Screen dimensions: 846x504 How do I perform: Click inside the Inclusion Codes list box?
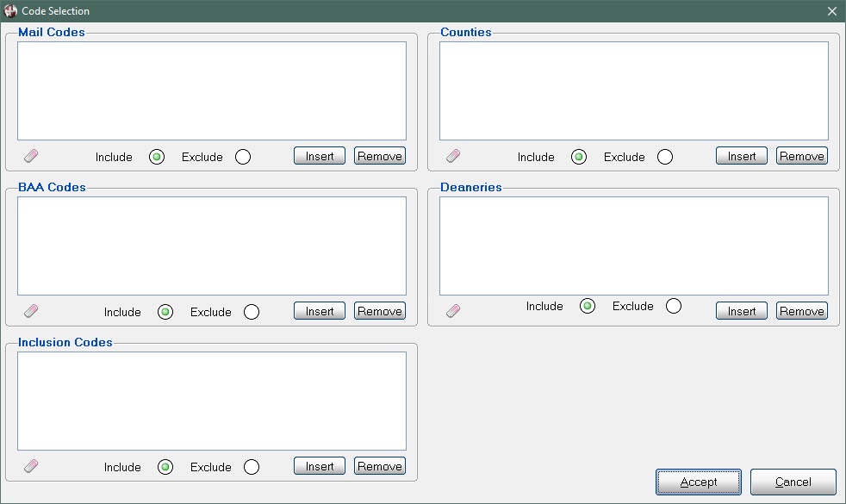point(212,401)
